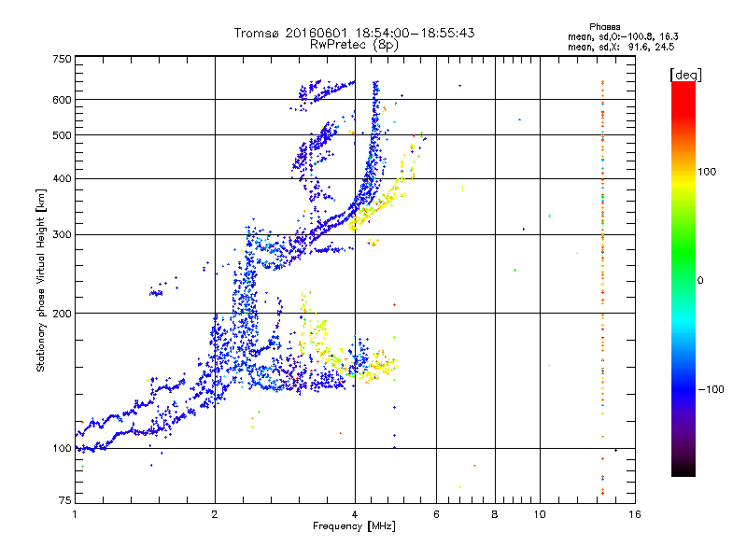Image resolution: width=747 pixels, height=560 pixels.
Task: Click the "[deg]" colorbar unit label
Action: click(x=685, y=75)
